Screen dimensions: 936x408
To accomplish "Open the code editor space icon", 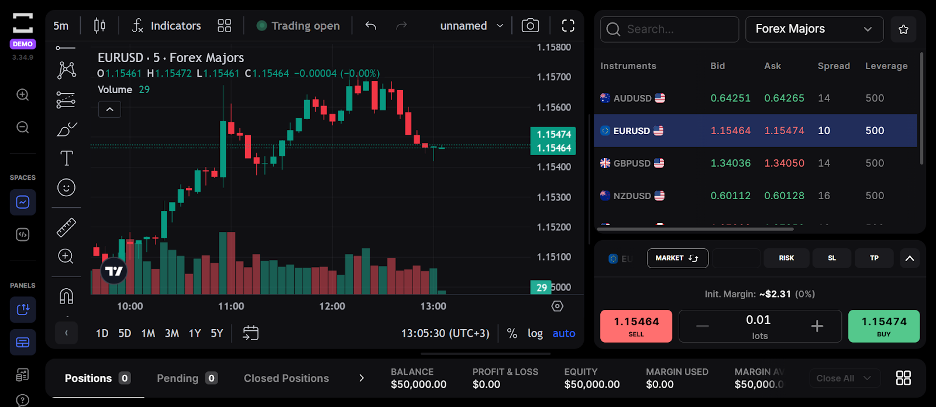I will [23, 235].
